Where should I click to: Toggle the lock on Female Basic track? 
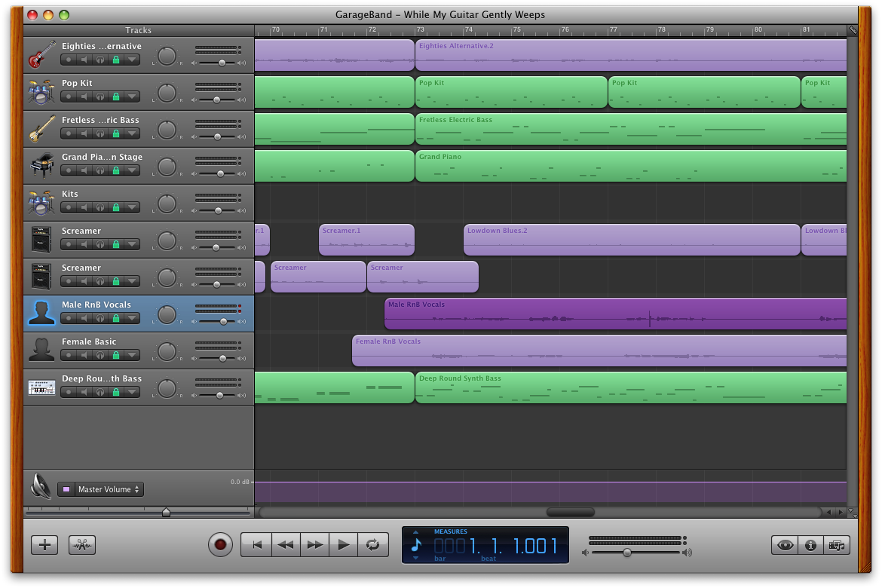(x=116, y=356)
